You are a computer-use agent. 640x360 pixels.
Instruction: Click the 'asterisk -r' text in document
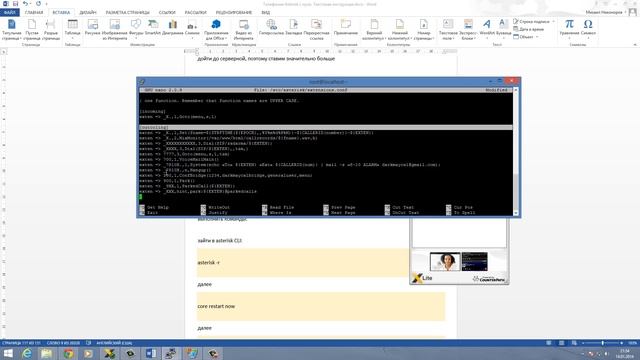[x=209, y=262]
